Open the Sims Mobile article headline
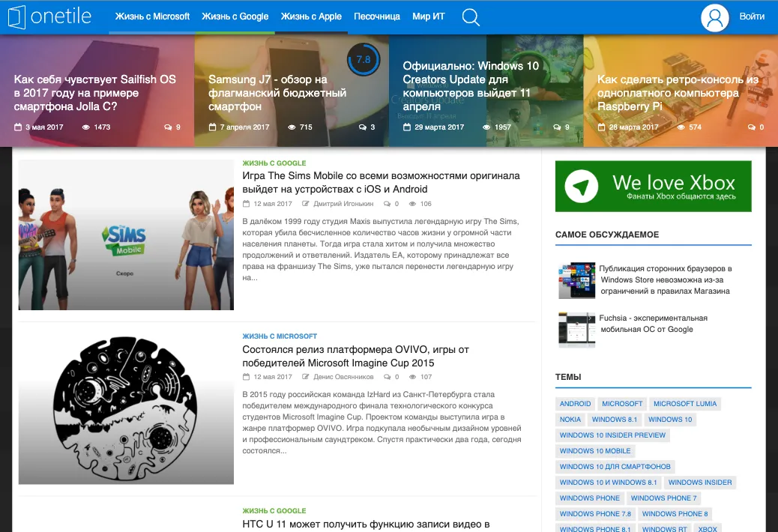Screen dimensions: 778x532 click(381, 182)
